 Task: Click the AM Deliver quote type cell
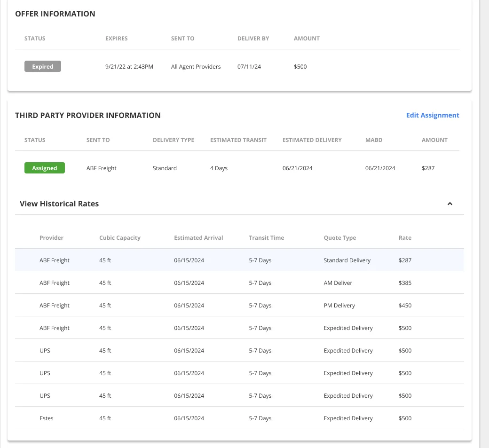338,283
